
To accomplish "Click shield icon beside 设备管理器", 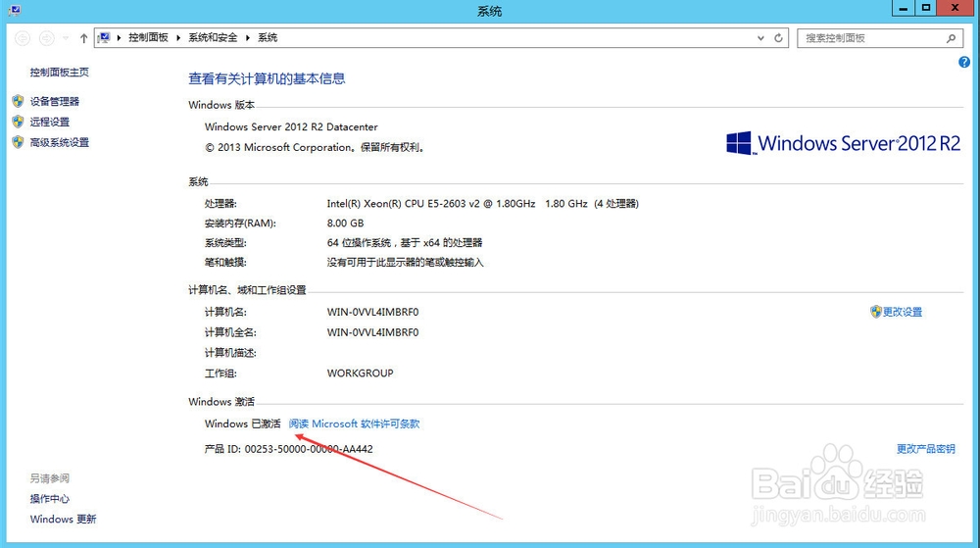I will pyautogui.click(x=18, y=101).
